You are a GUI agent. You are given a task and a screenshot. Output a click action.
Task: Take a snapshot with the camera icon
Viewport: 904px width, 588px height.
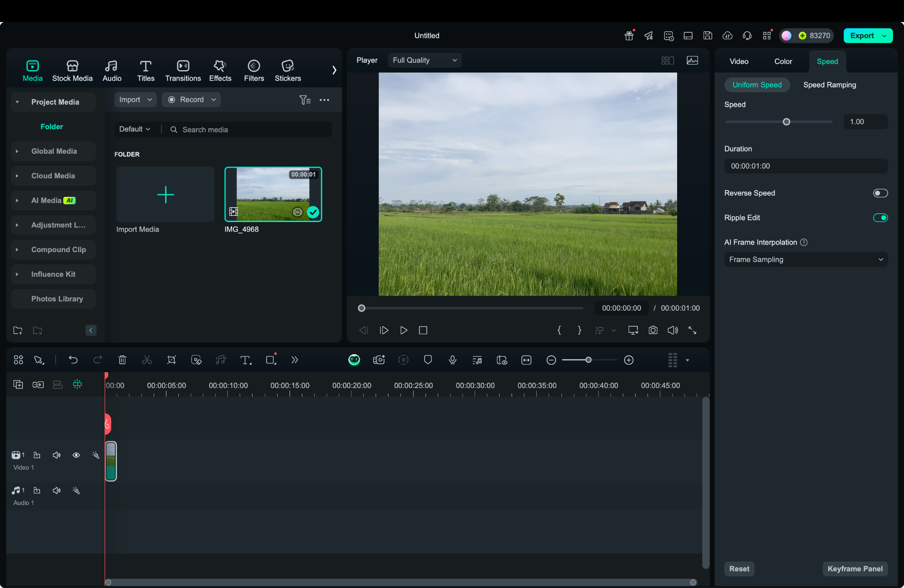[x=653, y=330]
